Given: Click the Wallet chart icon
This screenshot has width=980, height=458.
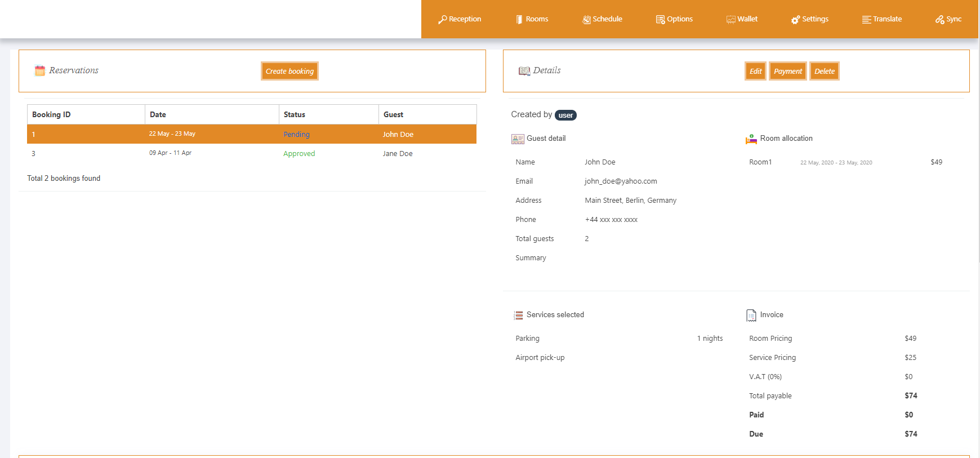Looking at the screenshot, I should pyautogui.click(x=731, y=20).
